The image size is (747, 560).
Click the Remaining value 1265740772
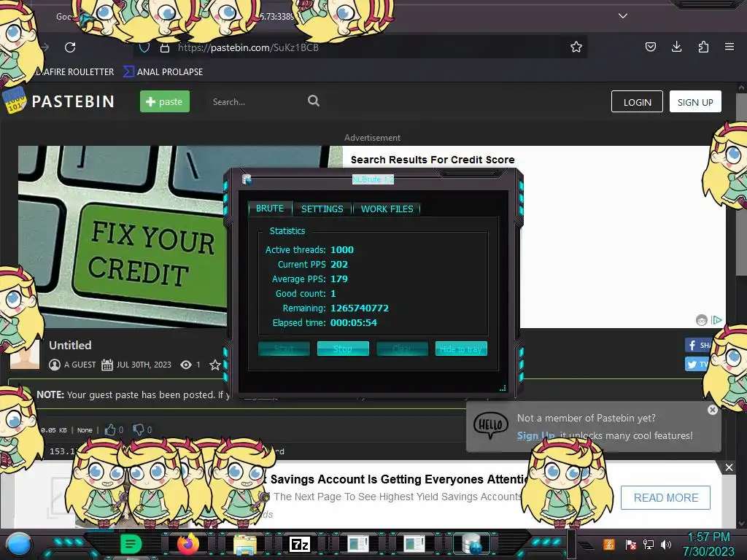(360, 308)
